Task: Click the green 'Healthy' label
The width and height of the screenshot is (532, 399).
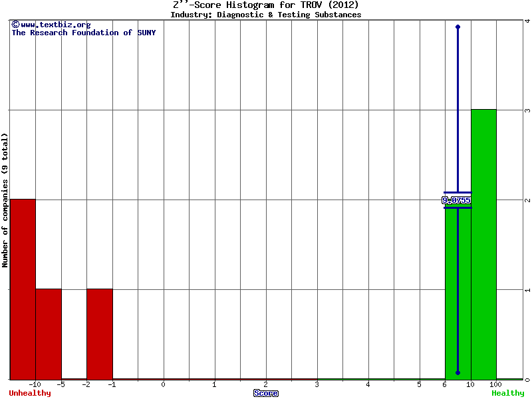Action: click(508, 393)
